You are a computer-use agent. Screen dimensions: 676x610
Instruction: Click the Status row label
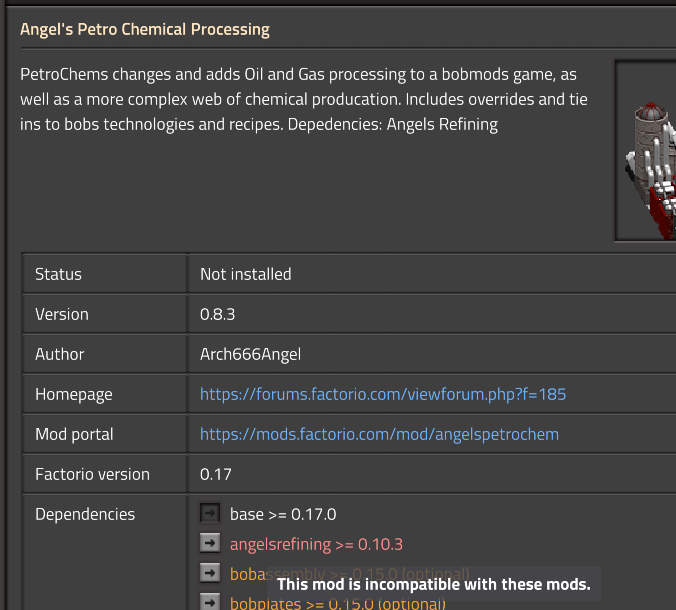(x=58, y=274)
